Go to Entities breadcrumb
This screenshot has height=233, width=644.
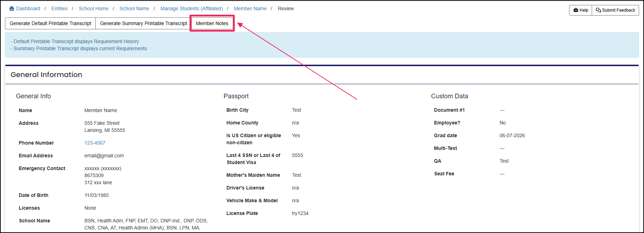coord(59,8)
